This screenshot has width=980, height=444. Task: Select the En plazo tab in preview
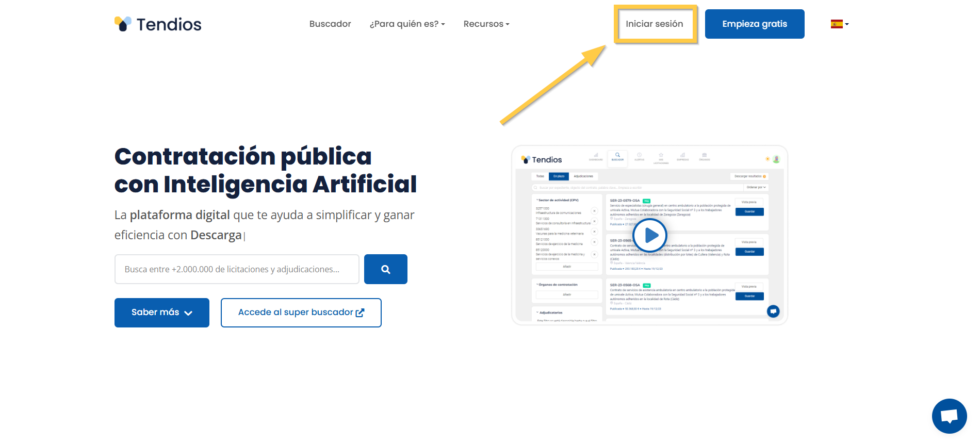pyautogui.click(x=559, y=176)
